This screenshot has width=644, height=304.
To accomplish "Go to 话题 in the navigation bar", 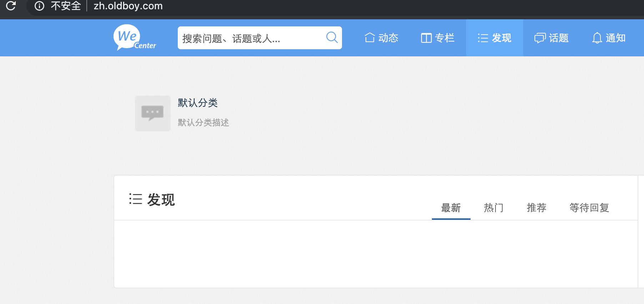I will point(559,38).
